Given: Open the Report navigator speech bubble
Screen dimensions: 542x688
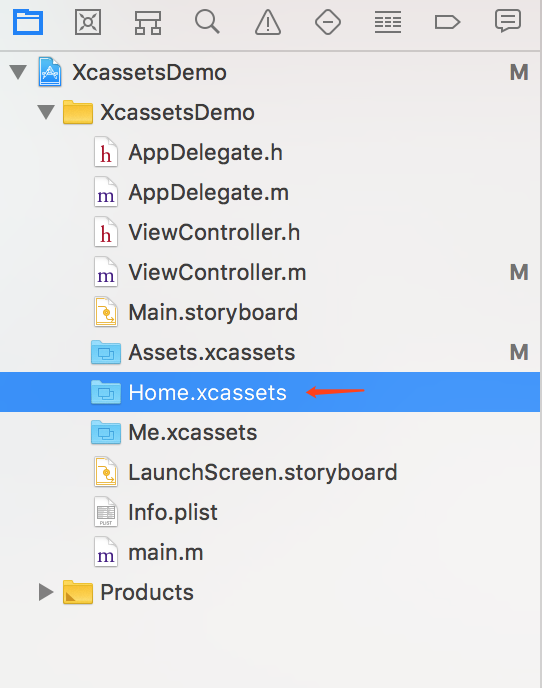Looking at the screenshot, I should point(508,22).
